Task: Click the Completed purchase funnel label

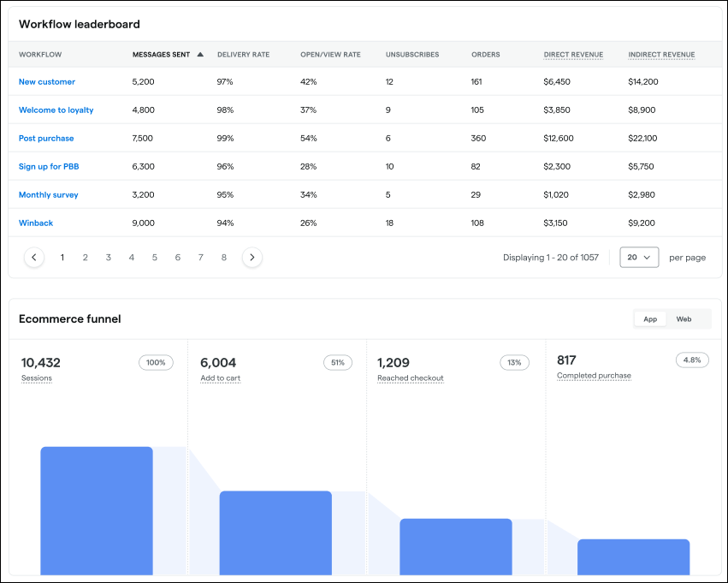Action: point(594,376)
